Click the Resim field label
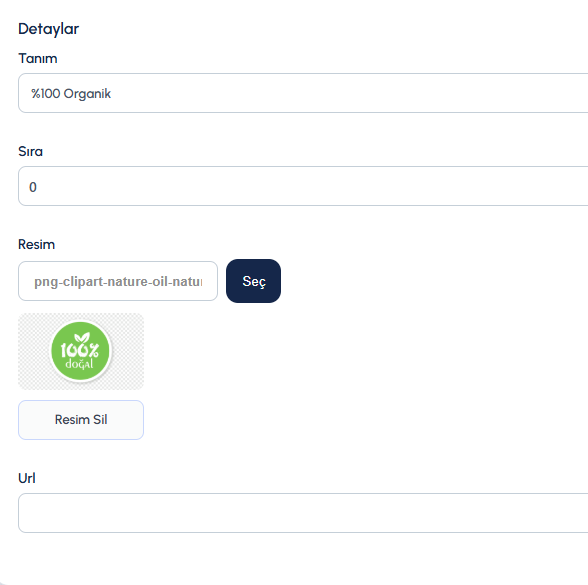Image resolution: width=588 pixels, height=585 pixels. 36,244
